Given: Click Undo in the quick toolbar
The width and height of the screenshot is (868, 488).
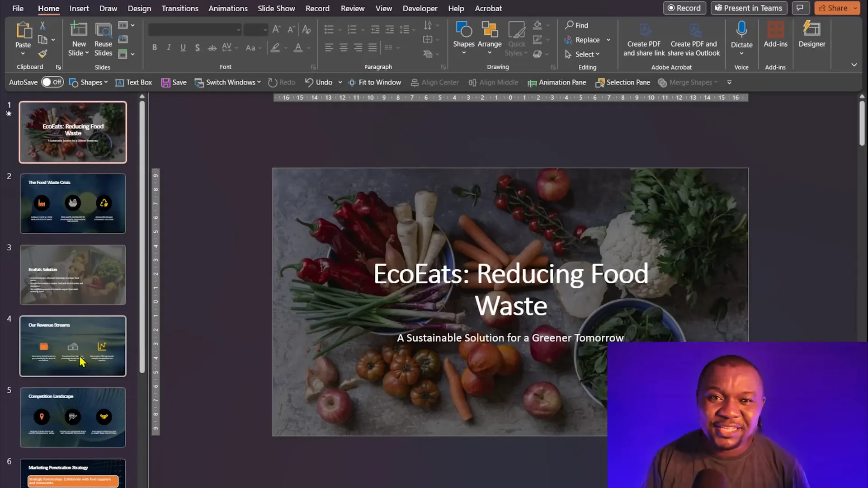Looking at the screenshot, I should click(319, 82).
